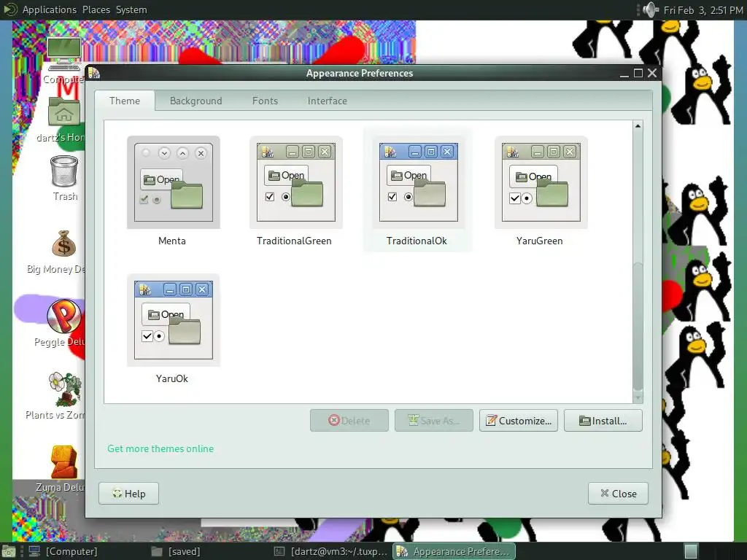
Task: Open the Places menu
Action: coord(96,9)
